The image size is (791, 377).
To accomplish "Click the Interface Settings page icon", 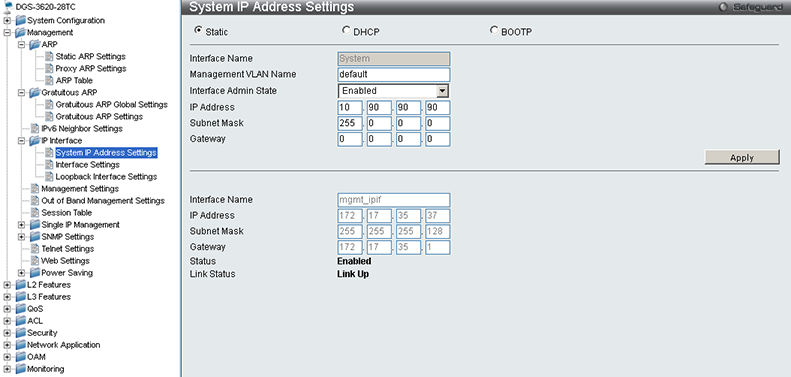I will (x=49, y=165).
